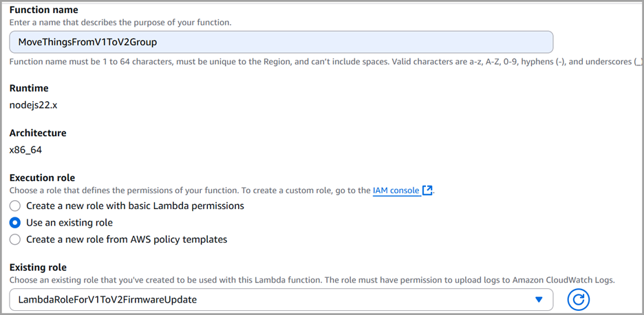Click the blue caret arrow in Existing role box
The width and height of the screenshot is (644, 315).
click(x=539, y=299)
